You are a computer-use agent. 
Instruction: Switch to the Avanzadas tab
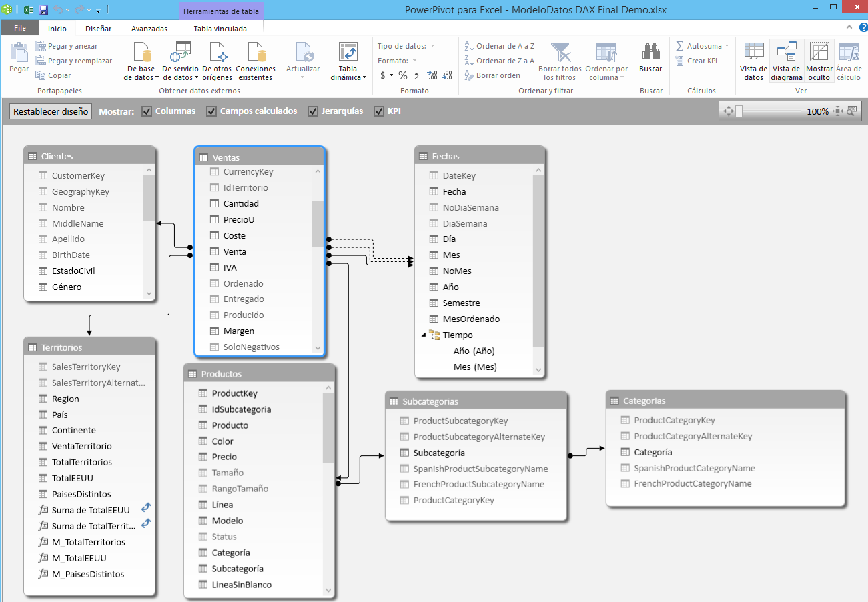(149, 29)
